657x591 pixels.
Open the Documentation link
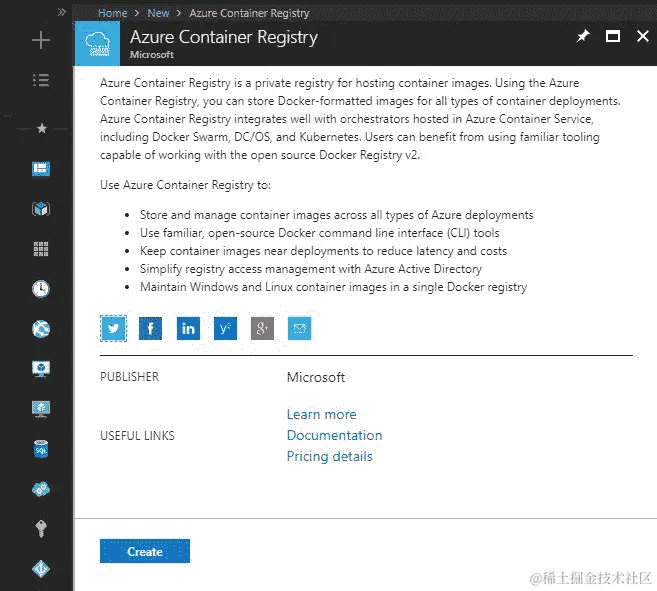click(334, 435)
